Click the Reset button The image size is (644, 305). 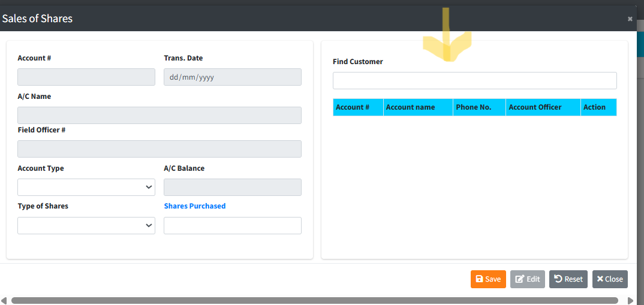[568, 279]
